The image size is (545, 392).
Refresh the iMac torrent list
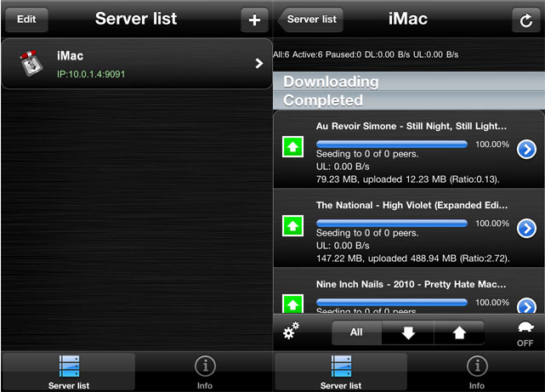tap(526, 20)
